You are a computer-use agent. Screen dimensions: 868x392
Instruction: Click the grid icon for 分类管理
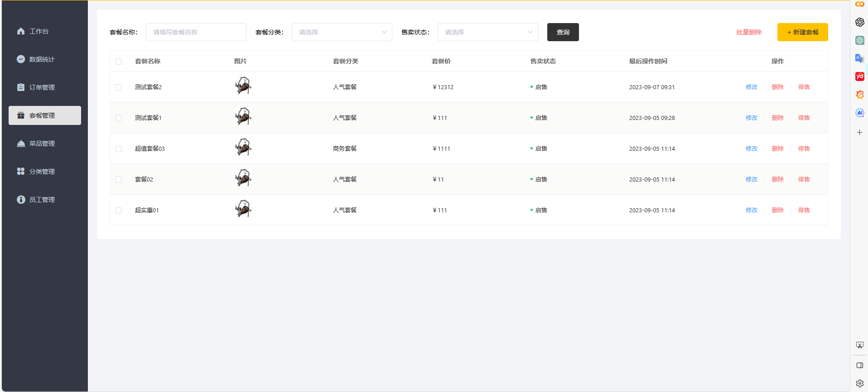pyautogui.click(x=21, y=172)
